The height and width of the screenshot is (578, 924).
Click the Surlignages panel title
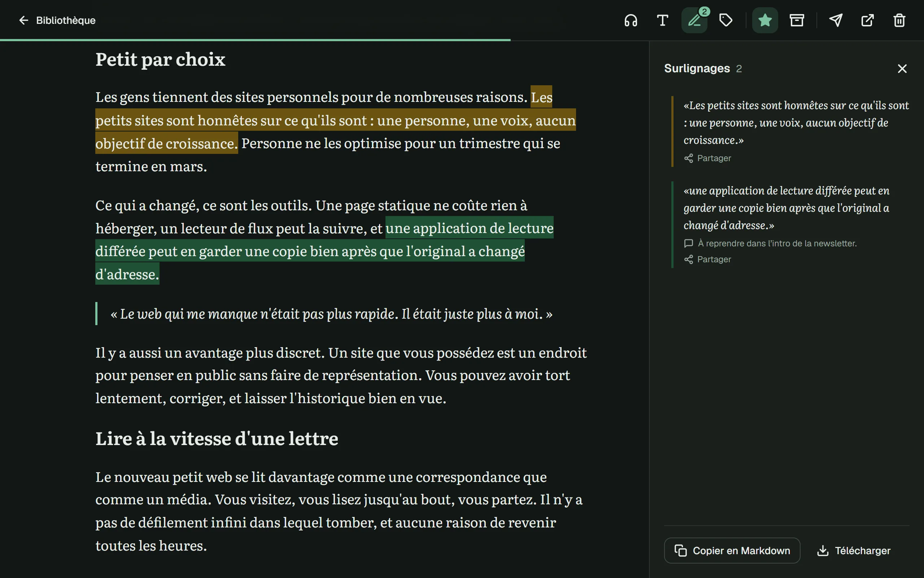point(697,68)
